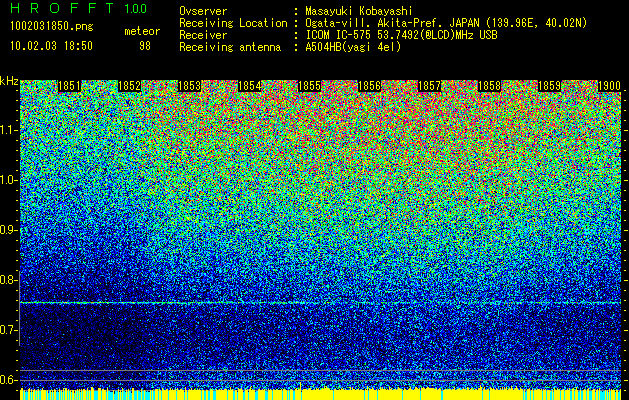Click the Receiving antenna field label
The width and height of the screenshot is (629, 400).
coord(230,47)
